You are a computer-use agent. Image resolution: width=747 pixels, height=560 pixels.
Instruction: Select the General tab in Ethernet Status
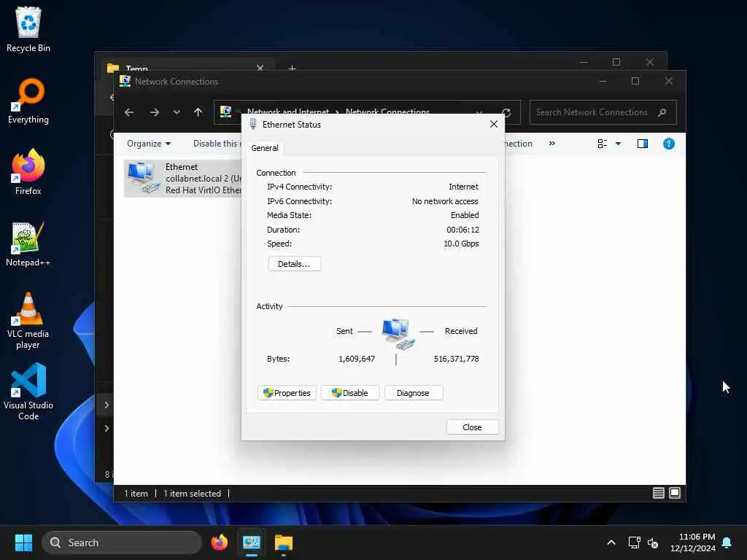(x=264, y=148)
